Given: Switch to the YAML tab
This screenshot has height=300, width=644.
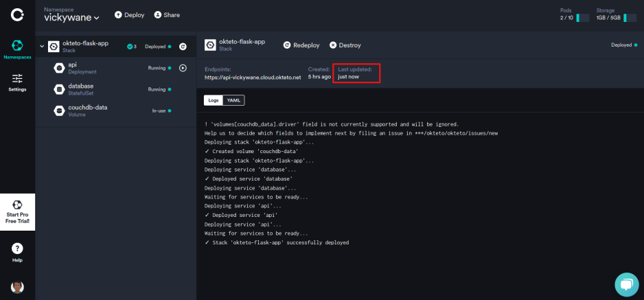Looking at the screenshot, I should click(x=233, y=100).
